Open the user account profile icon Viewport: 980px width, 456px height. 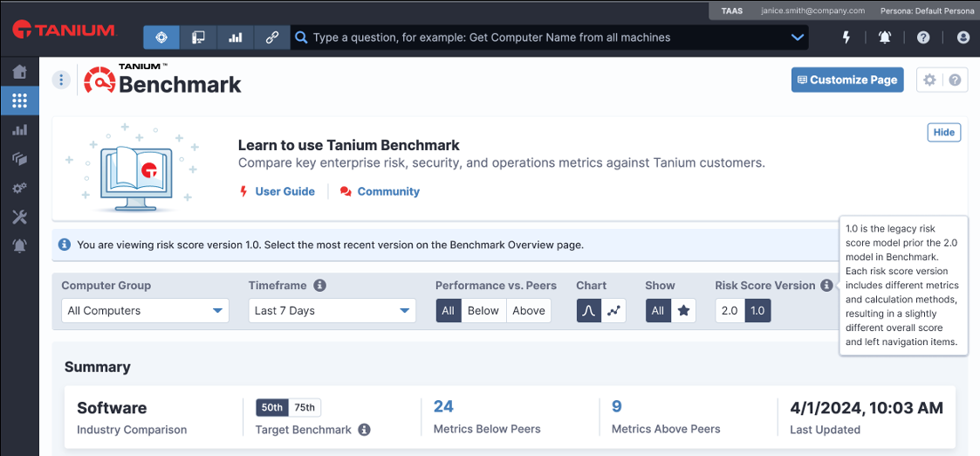(963, 38)
